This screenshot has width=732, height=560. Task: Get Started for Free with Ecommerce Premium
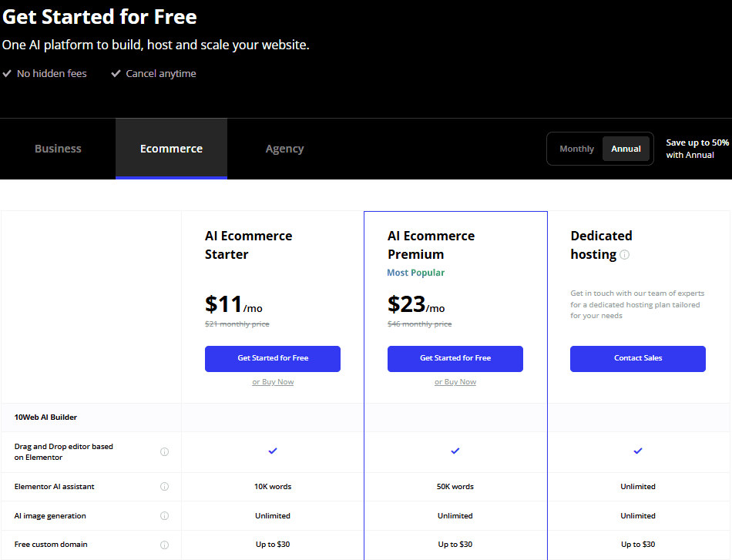(455, 358)
